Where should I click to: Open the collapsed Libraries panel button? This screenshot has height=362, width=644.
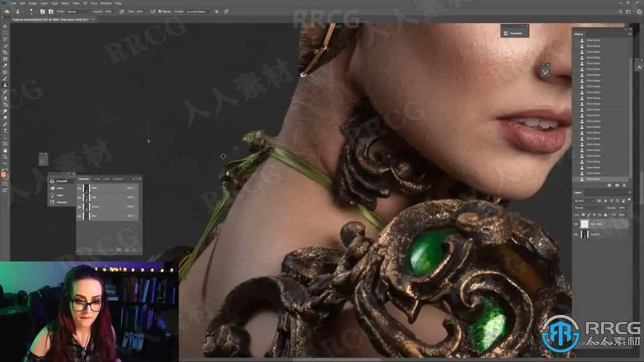[x=61, y=202]
